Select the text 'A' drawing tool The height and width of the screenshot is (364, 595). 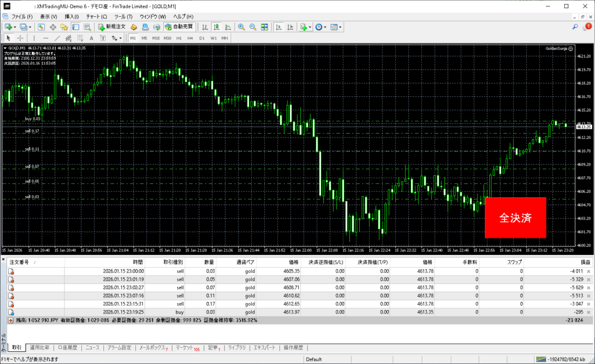[x=91, y=38]
